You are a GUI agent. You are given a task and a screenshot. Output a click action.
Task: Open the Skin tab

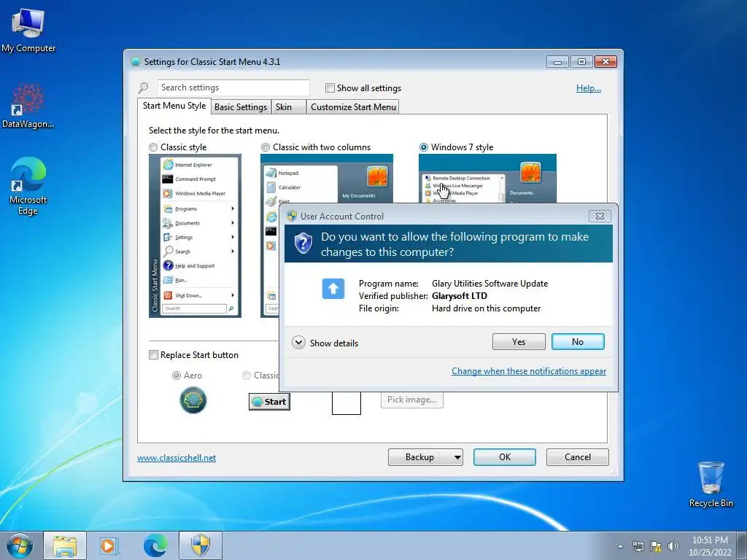288,107
